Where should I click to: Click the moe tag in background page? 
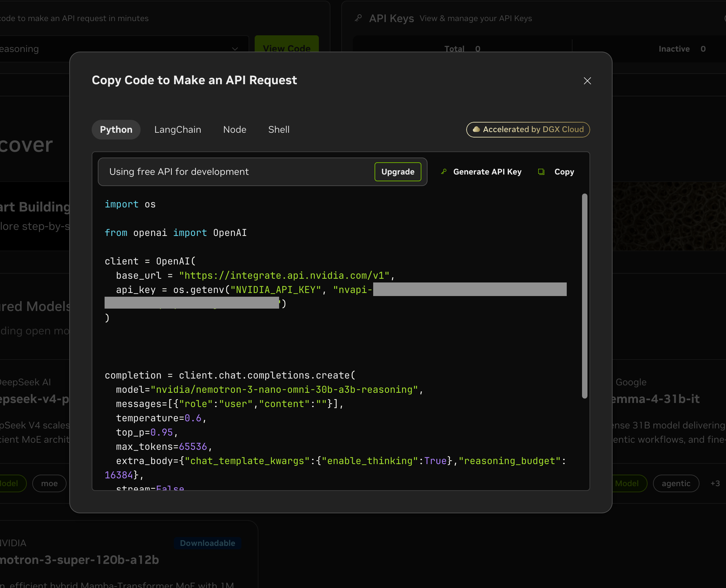click(49, 483)
